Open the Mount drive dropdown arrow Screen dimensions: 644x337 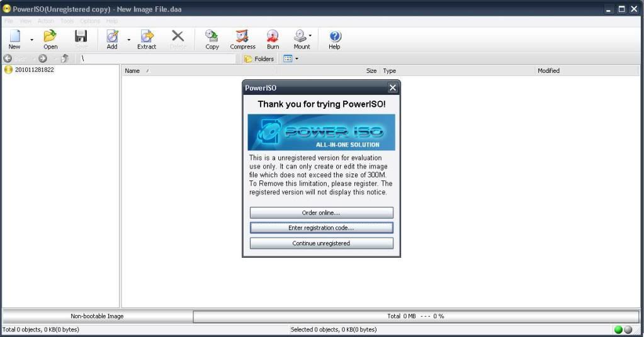pos(310,36)
